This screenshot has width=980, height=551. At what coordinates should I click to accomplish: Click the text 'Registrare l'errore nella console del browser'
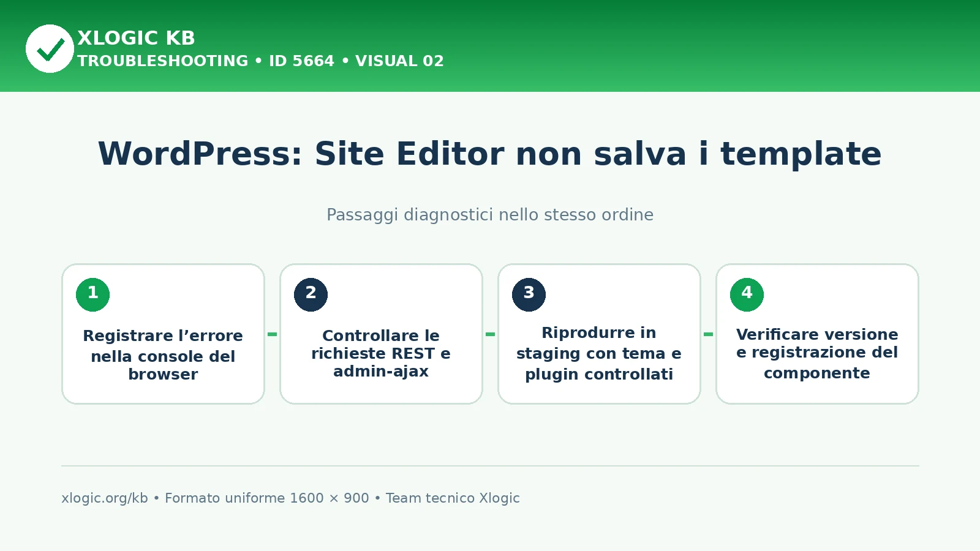pos(163,355)
